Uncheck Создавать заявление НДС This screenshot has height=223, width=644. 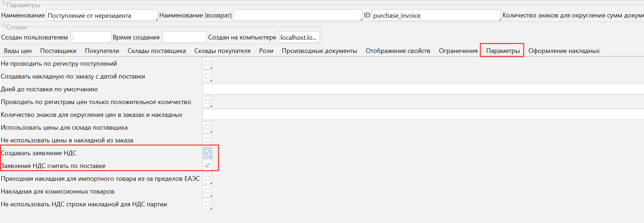click(x=208, y=153)
